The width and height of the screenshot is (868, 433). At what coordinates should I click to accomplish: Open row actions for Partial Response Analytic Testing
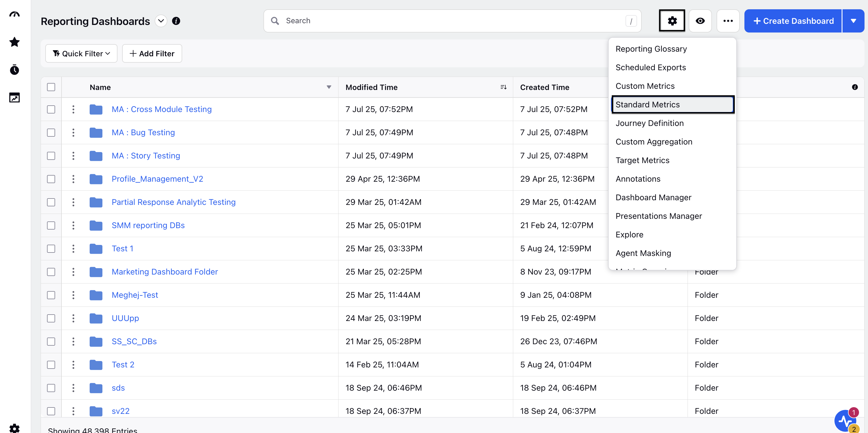coord(73,202)
